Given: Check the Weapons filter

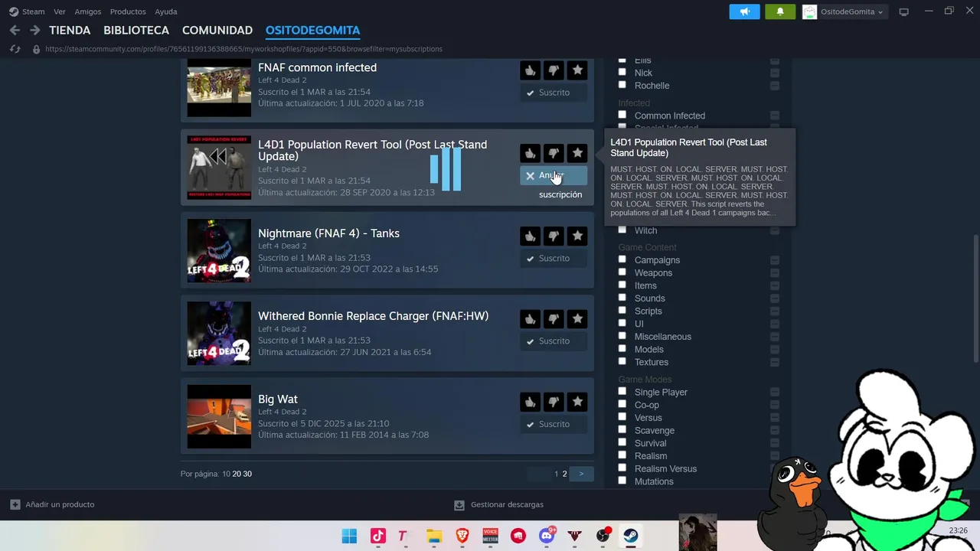Looking at the screenshot, I should point(622,272).
